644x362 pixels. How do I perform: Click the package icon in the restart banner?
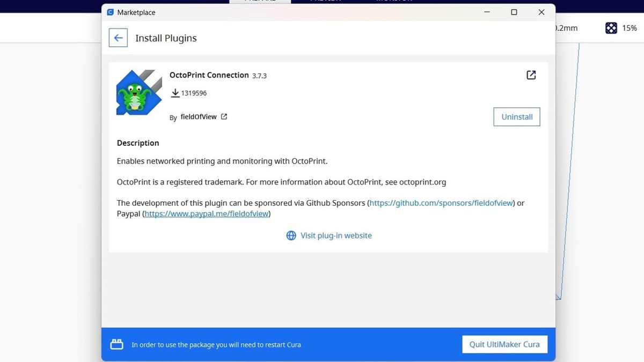116,344
